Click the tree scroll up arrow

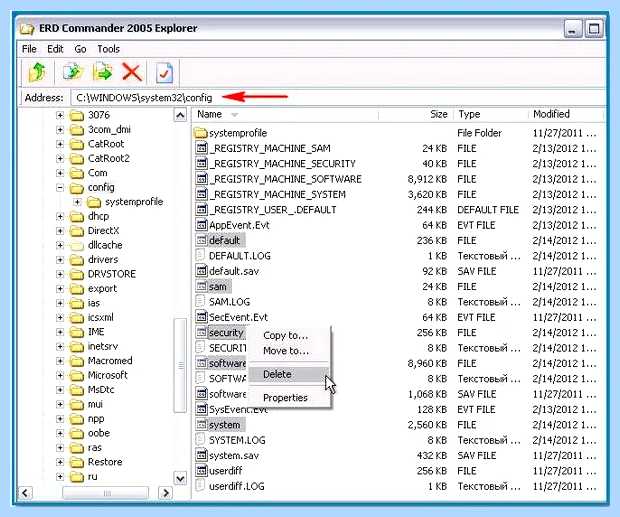point(180,115)
